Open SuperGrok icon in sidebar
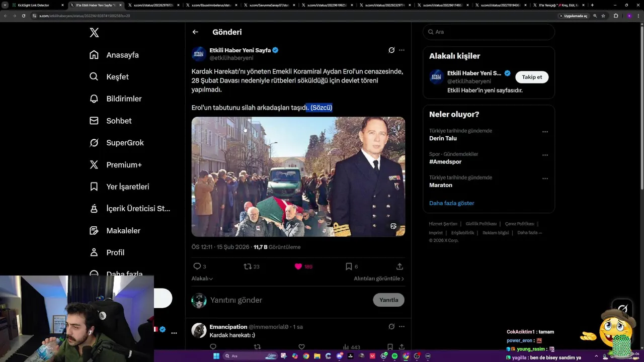This screenshot has height=362, width=644. 94,143
